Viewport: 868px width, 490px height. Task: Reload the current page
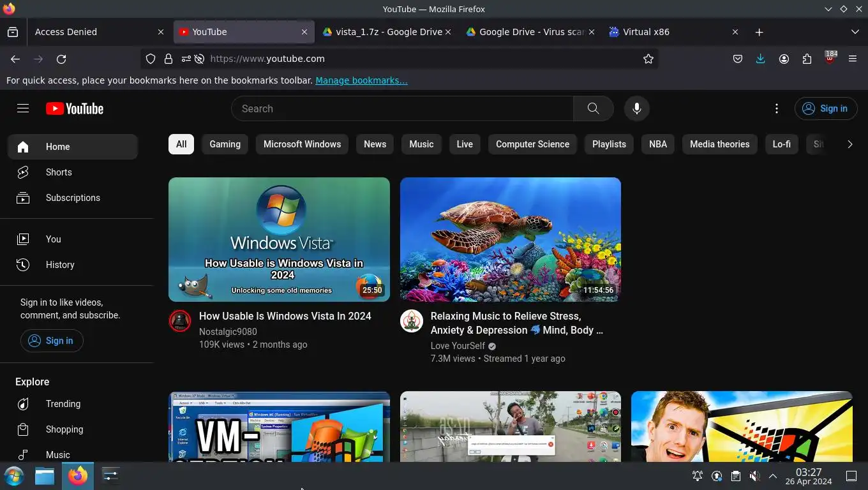61,59
